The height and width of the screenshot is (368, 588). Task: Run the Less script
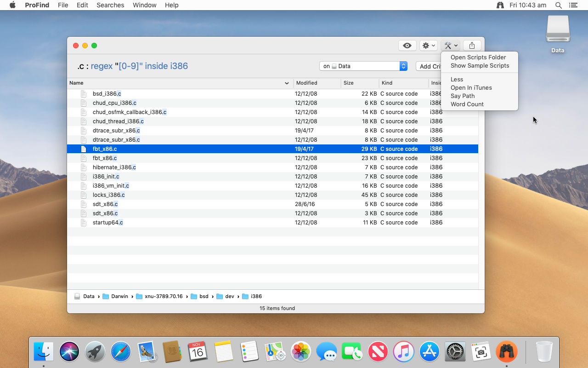[x=457, y=79]
